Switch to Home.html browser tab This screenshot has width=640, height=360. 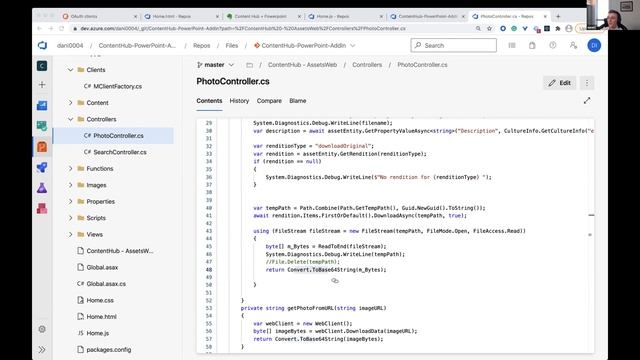click(x=181, y=16)
